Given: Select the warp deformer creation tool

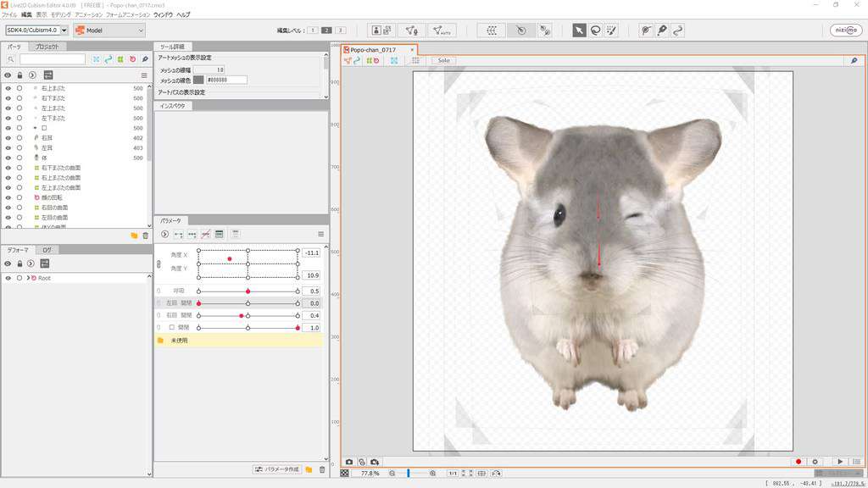Looking at the screenshot, I should tap(492, 30).
